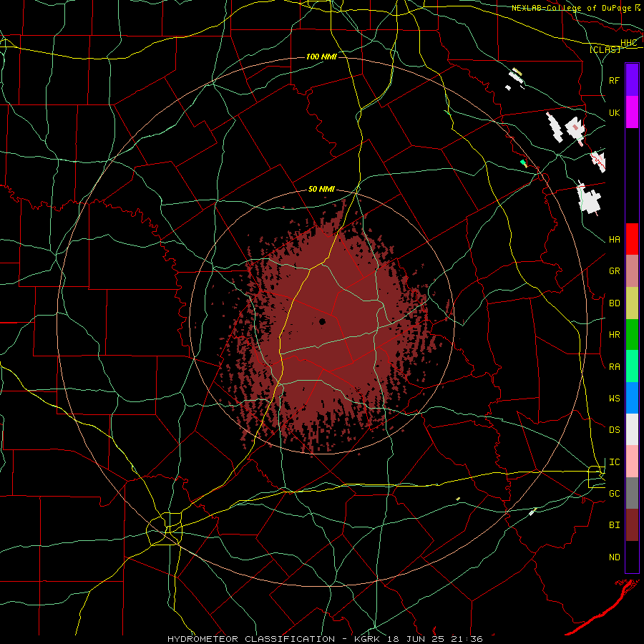Click the UK legend label
This screenshot has height=644, width=644.
pos(614,112)
